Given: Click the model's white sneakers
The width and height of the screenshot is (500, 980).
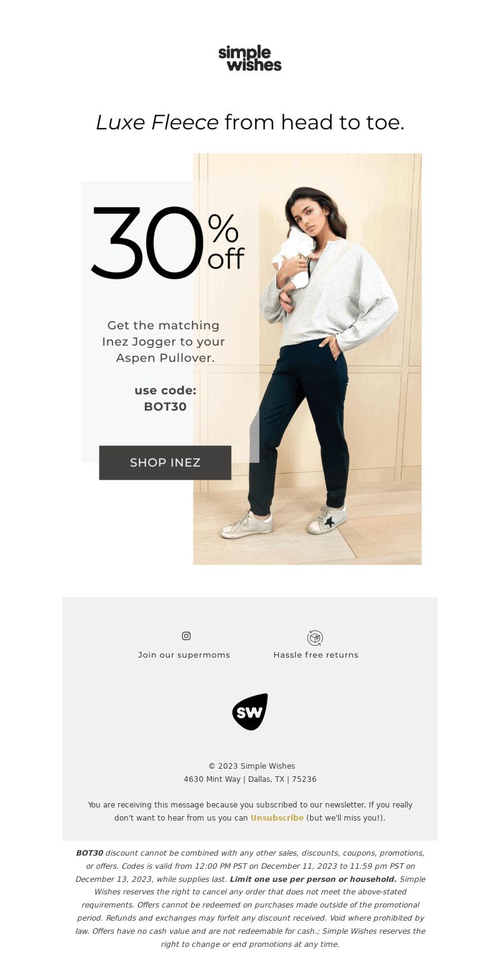Looking at the screenshot, I should click(285, 521).
